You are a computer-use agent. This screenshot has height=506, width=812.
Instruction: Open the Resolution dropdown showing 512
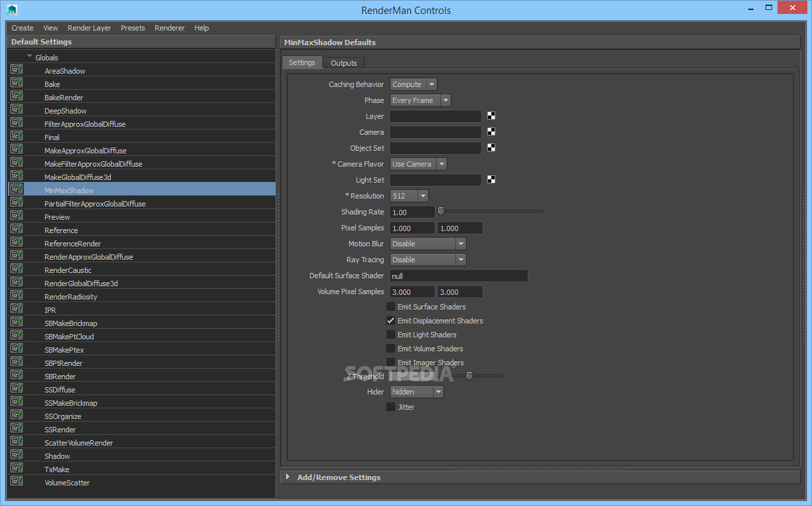pos(409,196)
